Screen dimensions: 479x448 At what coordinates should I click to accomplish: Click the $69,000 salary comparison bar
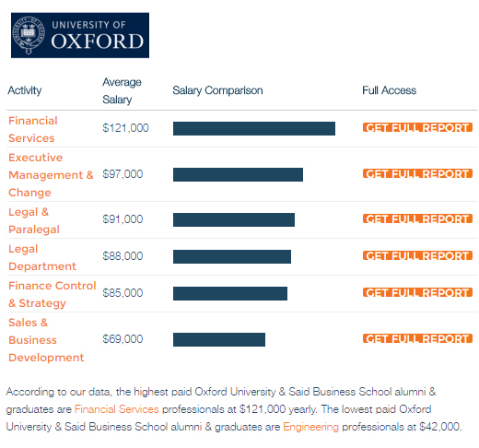tap(219, 339)
